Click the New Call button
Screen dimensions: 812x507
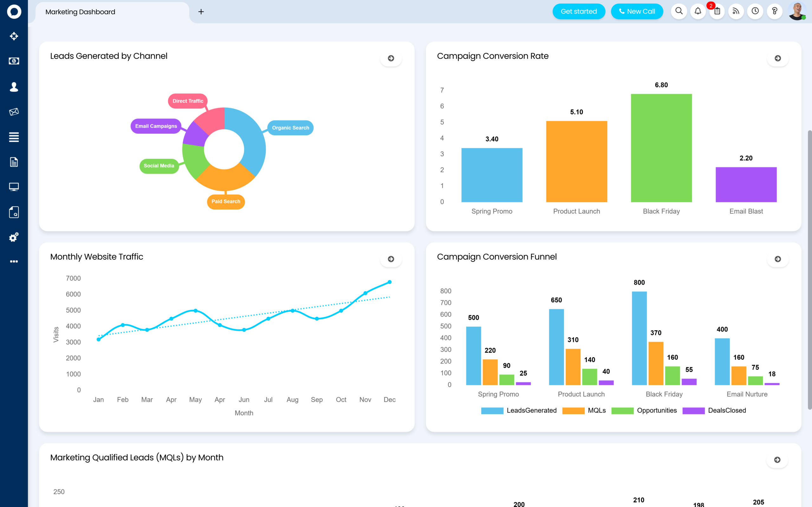coord(637,11)
